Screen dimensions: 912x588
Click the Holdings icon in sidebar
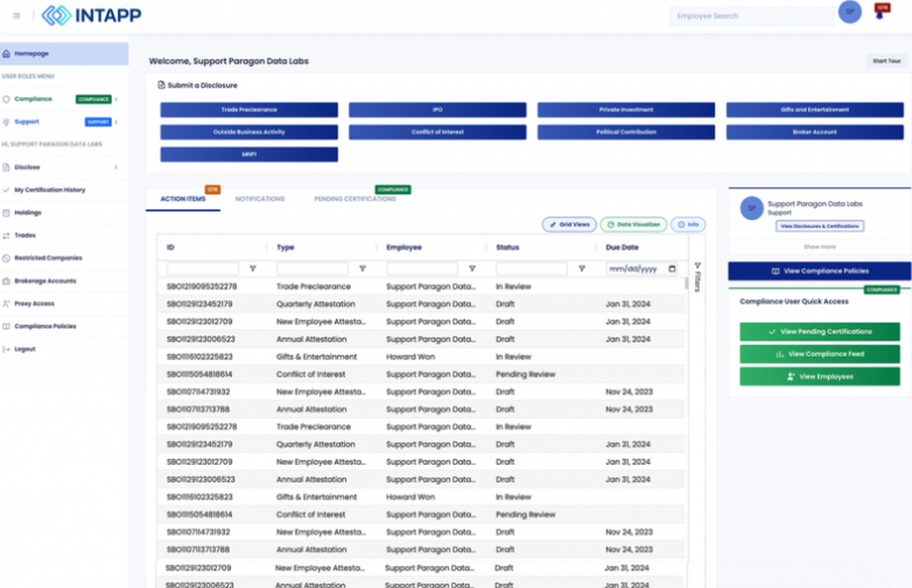(6, 213)
